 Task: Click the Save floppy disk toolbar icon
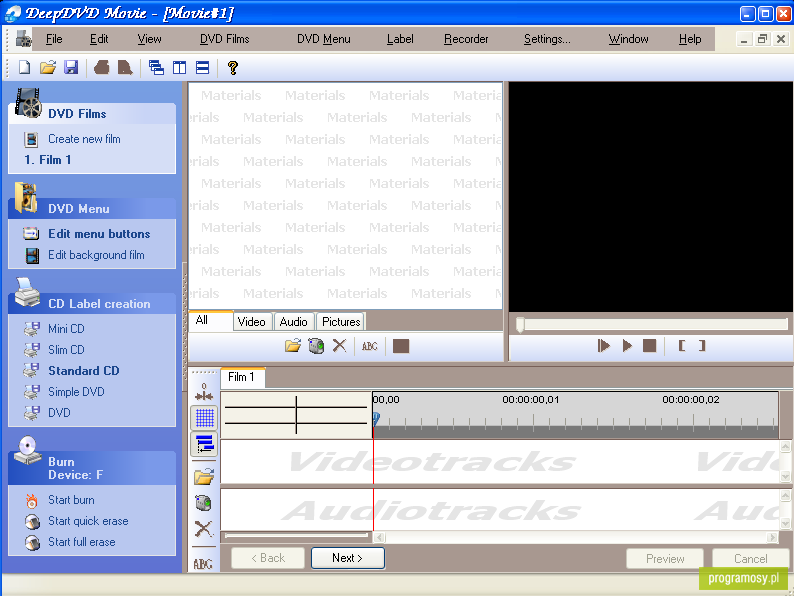pyautogui.click(x=71, y=67)
